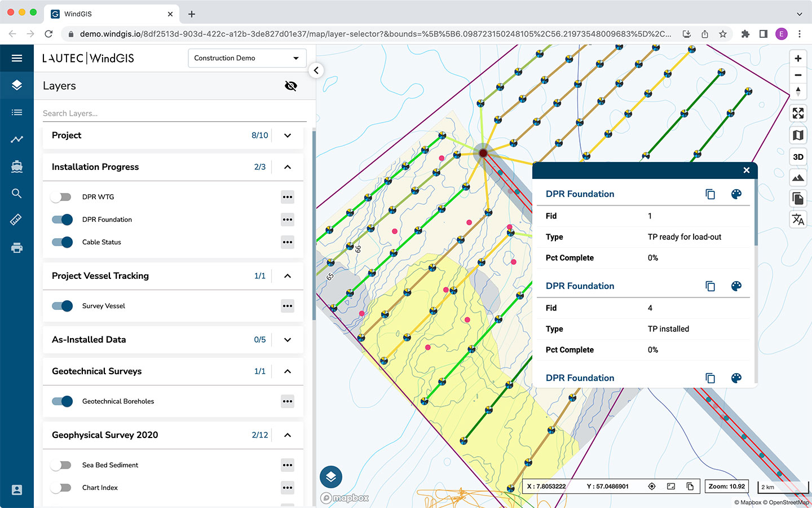The image size is (812, 508).
Task: Open the hamburger main menu
Action: [17, 58]
